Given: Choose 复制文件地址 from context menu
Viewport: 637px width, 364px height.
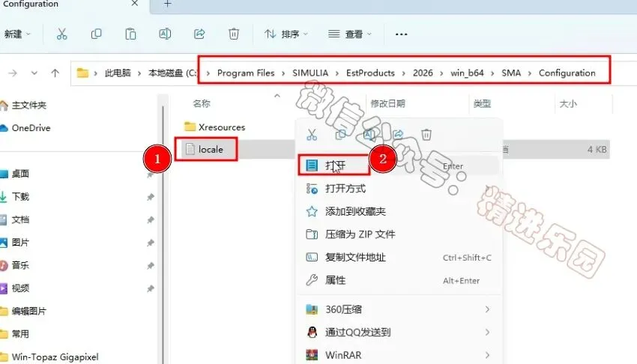Looking at the screenshot, I should pos(399,258).
